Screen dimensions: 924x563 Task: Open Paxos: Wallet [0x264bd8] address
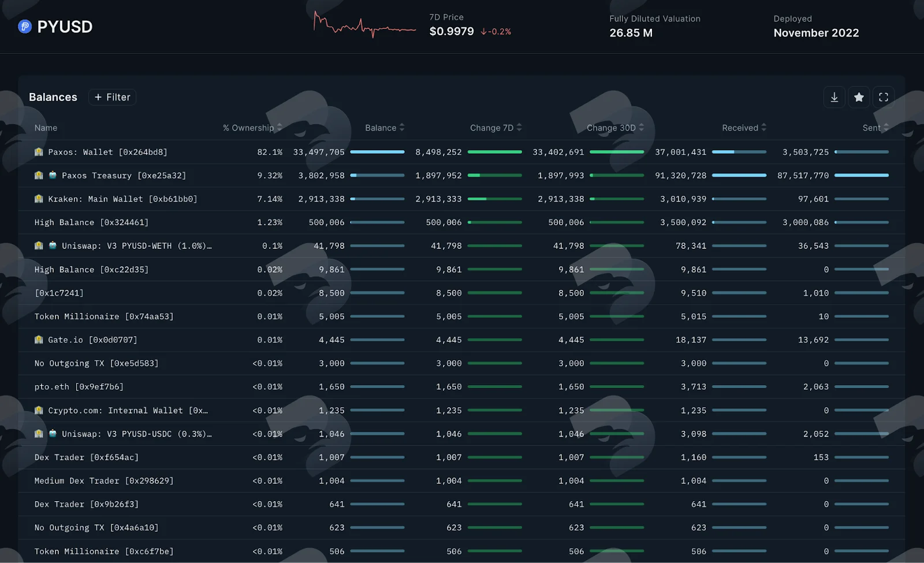coord(107,152)
